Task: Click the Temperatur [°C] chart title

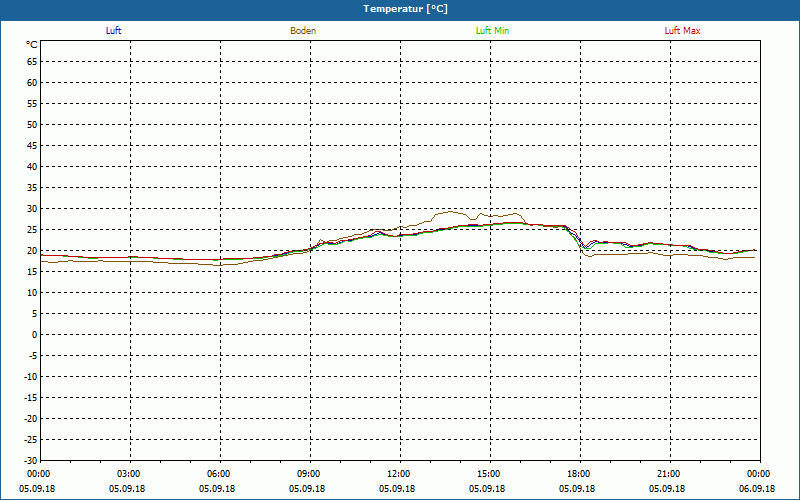Action: click(406, 9)
